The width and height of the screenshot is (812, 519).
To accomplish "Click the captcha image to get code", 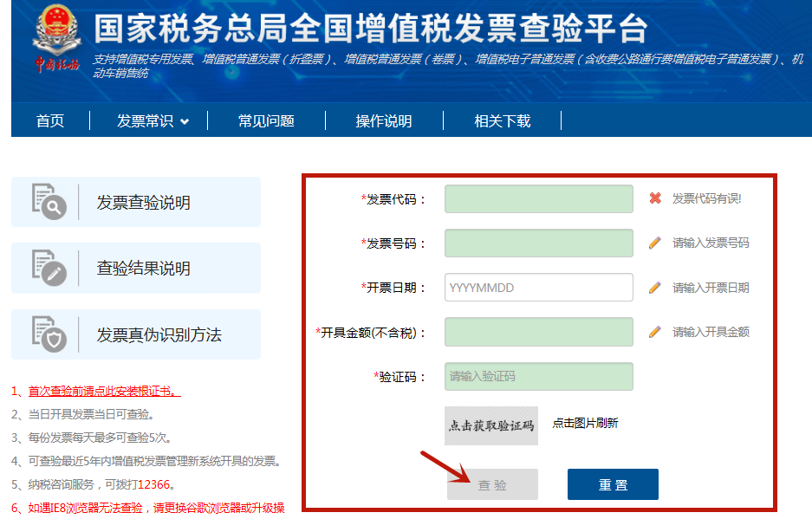I will 490,425.
